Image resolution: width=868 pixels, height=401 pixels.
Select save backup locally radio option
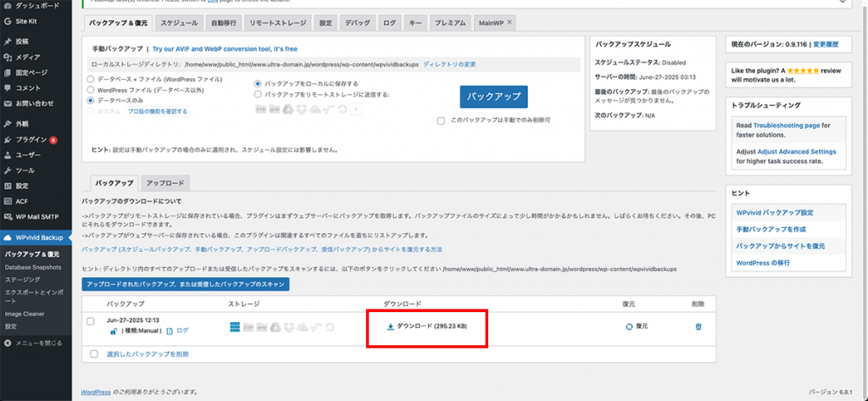click(x=259, y=84)
